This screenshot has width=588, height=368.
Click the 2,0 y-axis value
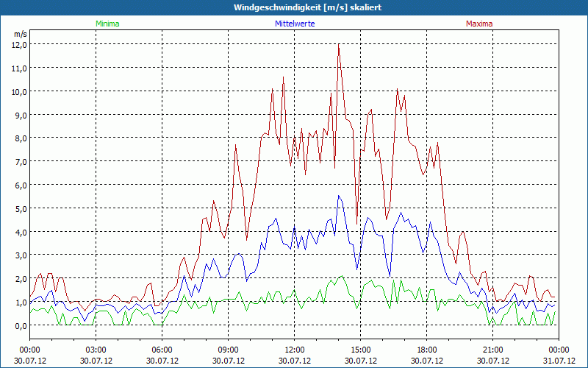21,279
